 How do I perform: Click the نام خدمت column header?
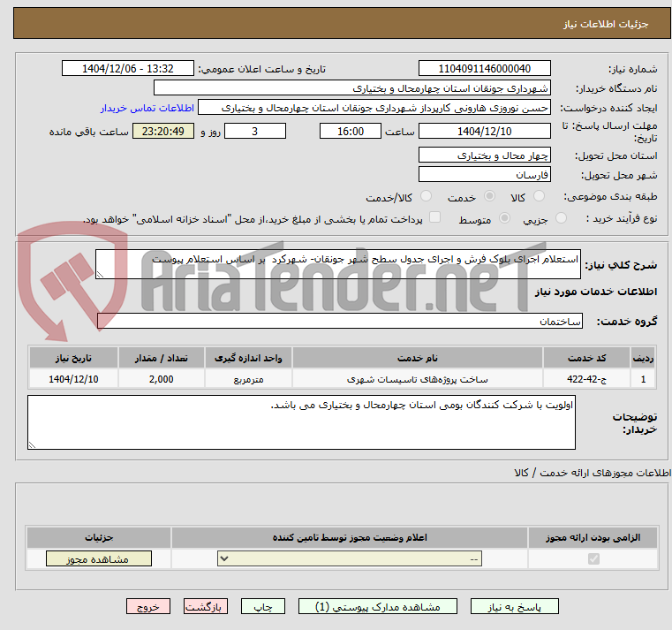click(418, 358)
